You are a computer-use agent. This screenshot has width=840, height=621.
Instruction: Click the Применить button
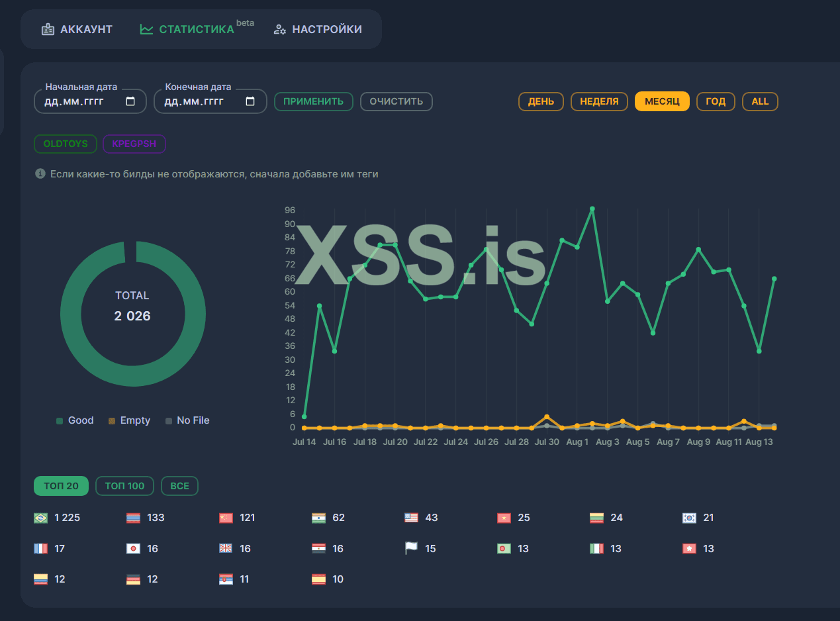coord(313,101)
